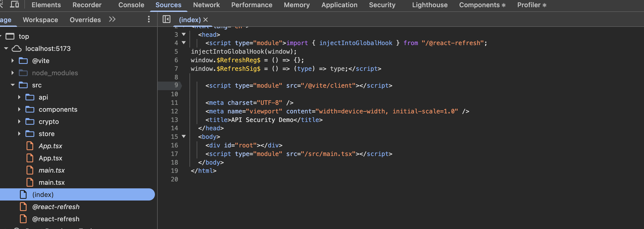Click the "/src/main.tsx" src value
644x229 pixels.
click(x=328, y=154)
